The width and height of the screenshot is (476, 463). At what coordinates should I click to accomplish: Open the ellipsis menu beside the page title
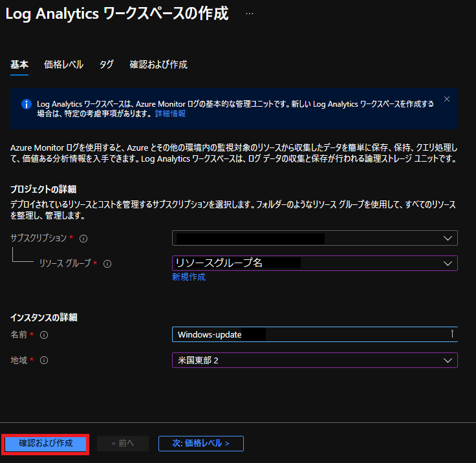point(250,14)
